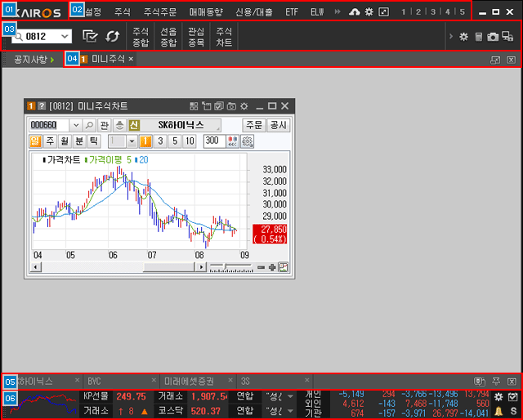Click the stock search magnifier icon
The height and width of the screenshot is (420, 523).
click(89, 126)
